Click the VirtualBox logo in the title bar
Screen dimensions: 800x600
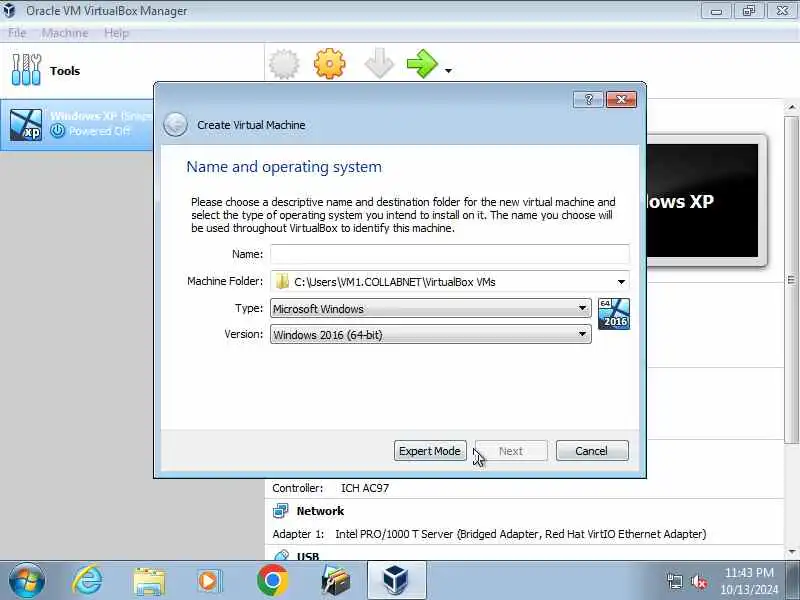(x=10, y=10)
